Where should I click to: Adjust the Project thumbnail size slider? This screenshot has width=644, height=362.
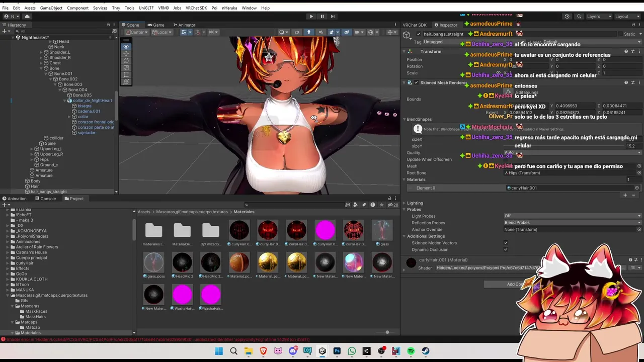tap(387, 332)
